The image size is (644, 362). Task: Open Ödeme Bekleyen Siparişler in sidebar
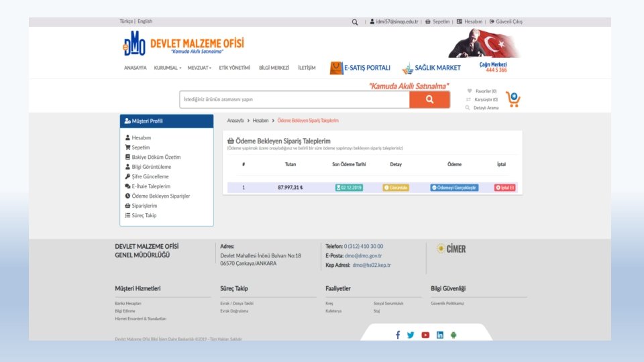click(158, 196)
